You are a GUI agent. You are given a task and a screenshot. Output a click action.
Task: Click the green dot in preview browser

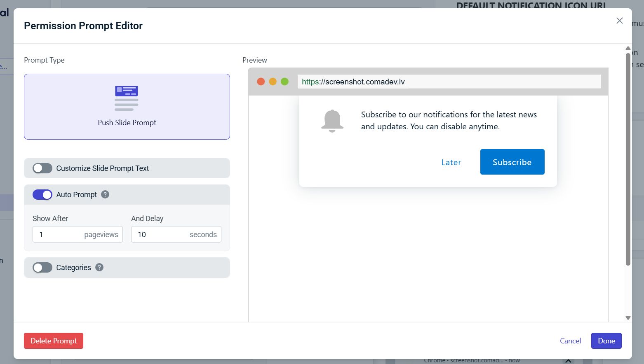coord(284,82)
